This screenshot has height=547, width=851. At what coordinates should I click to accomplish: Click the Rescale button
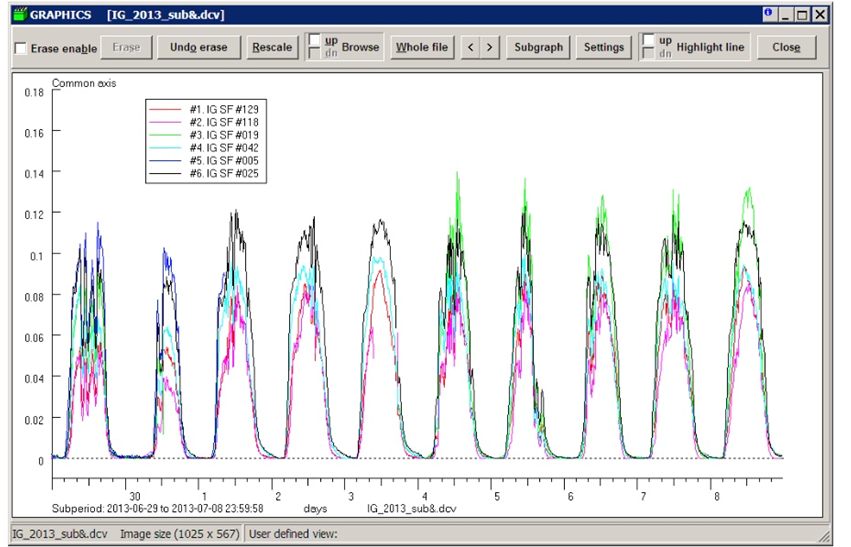coord(271,47)
